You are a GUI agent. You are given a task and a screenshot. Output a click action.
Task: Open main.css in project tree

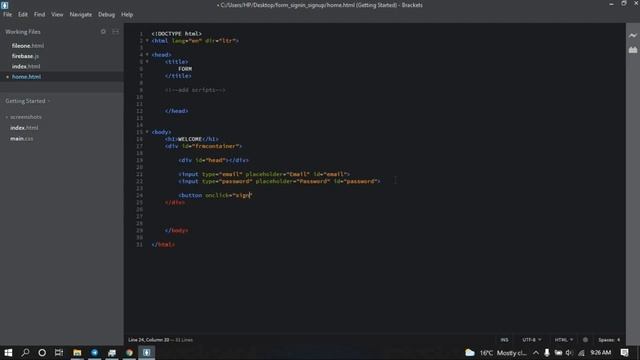tap(22, 139)
